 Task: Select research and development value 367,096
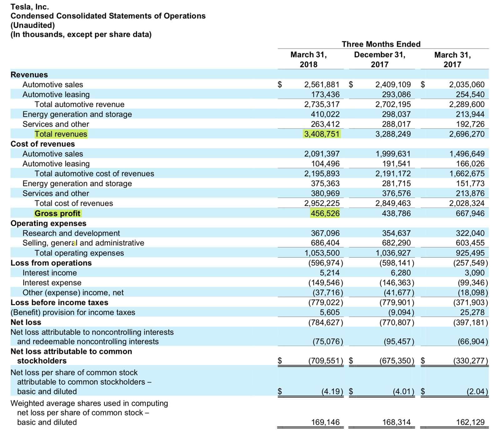click(x=325, y=233)
